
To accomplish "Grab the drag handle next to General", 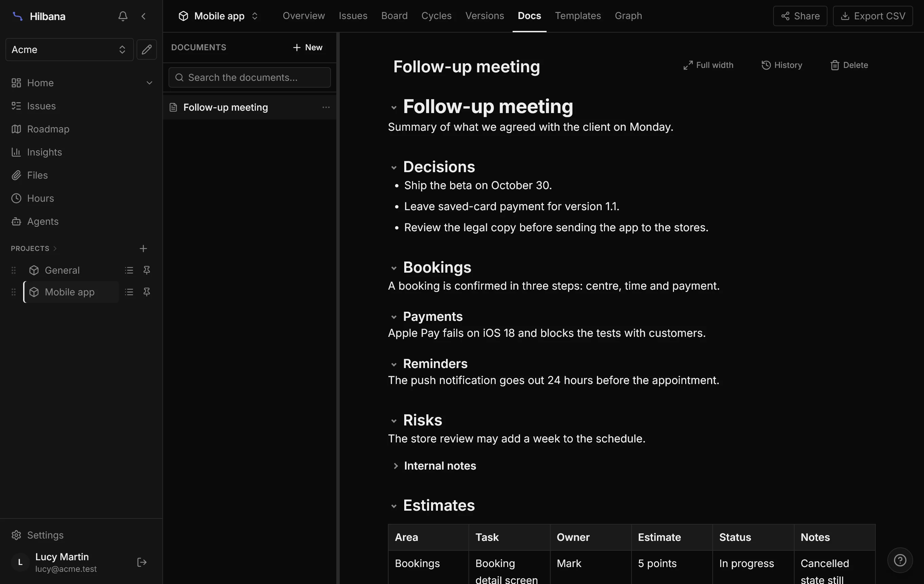I will [x=14, y=270].
